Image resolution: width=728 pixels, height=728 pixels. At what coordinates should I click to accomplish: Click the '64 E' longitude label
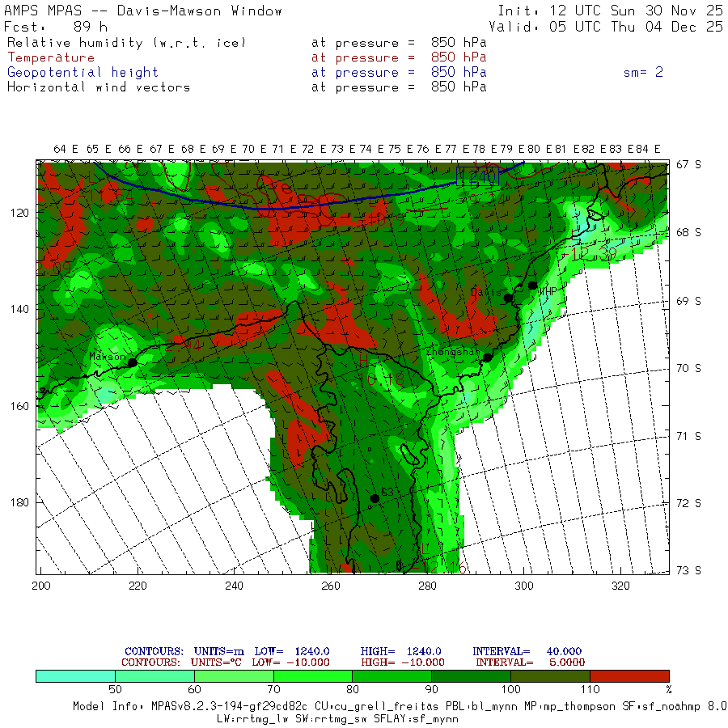tap(66, 149)
